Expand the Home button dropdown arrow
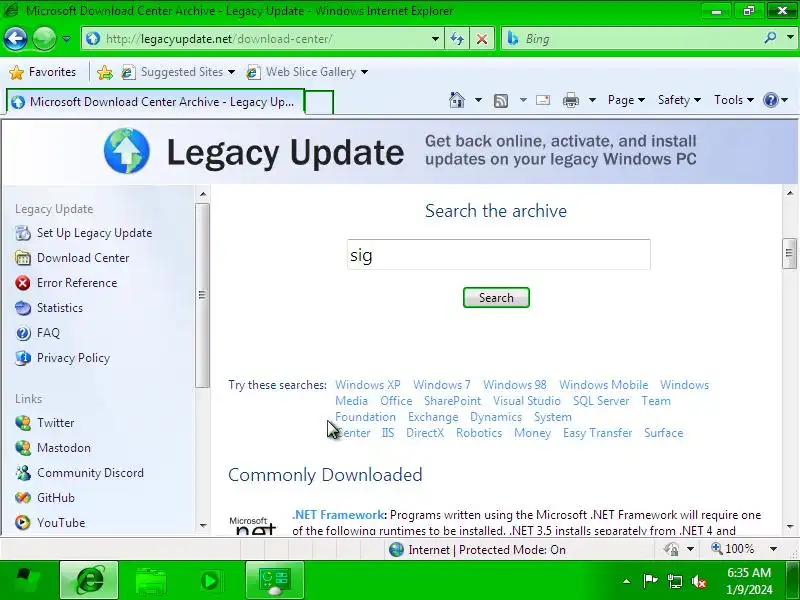The width and height of the screenshot is (800, 600). point(478,100)
